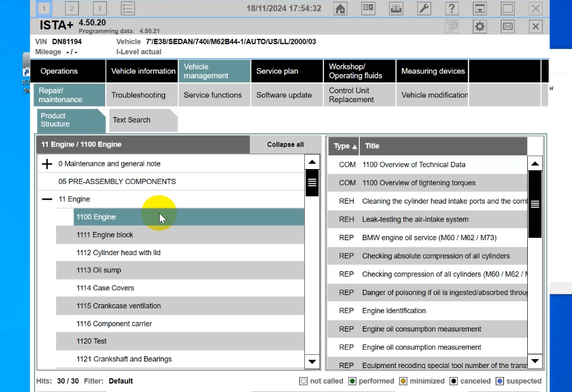Viewport: 572px width, 392px height.
Task: Open 'Cleaning the cylinder head intake ports' row
Action: click(427, 201)
